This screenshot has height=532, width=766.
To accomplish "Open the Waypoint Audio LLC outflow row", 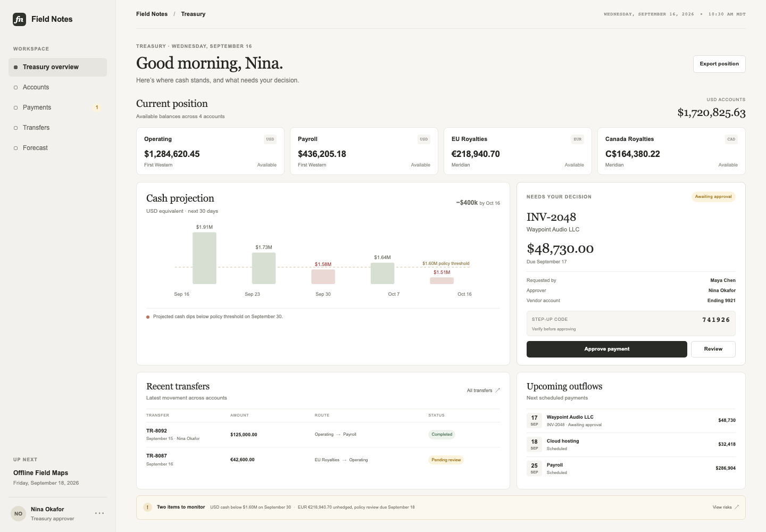I will click(631, 420).
